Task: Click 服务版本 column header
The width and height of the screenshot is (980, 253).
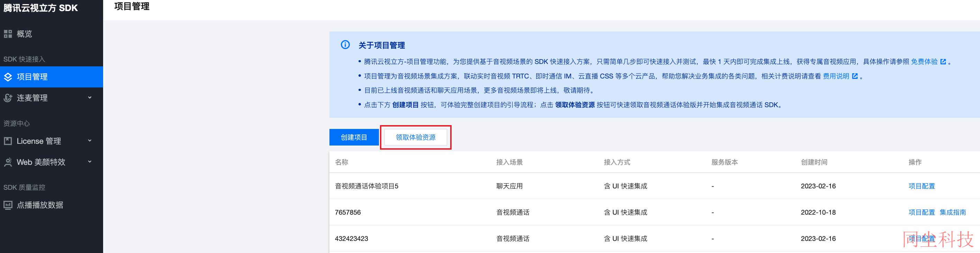Action: pos(724,162)
